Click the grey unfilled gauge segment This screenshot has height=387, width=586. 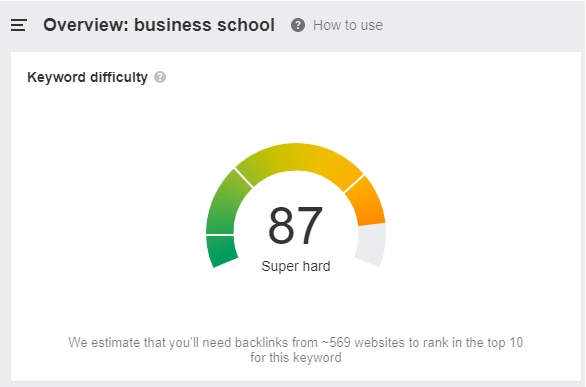point(371,245)
